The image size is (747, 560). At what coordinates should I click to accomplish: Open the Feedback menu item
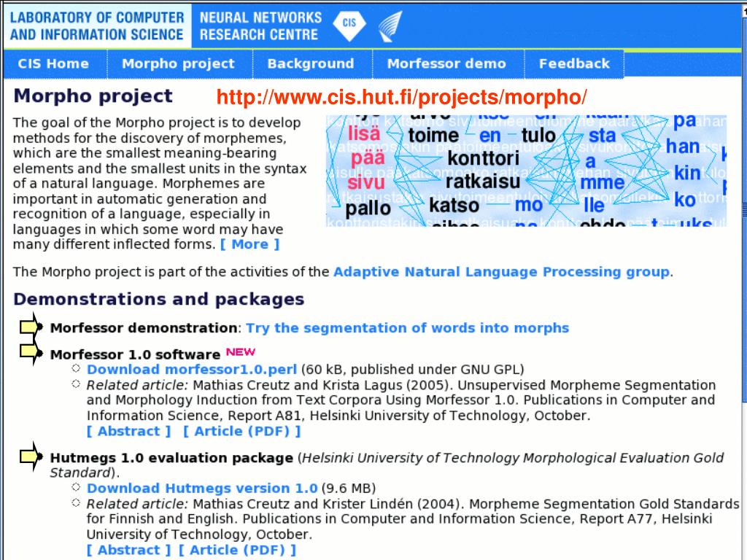(x=574, y=64)
